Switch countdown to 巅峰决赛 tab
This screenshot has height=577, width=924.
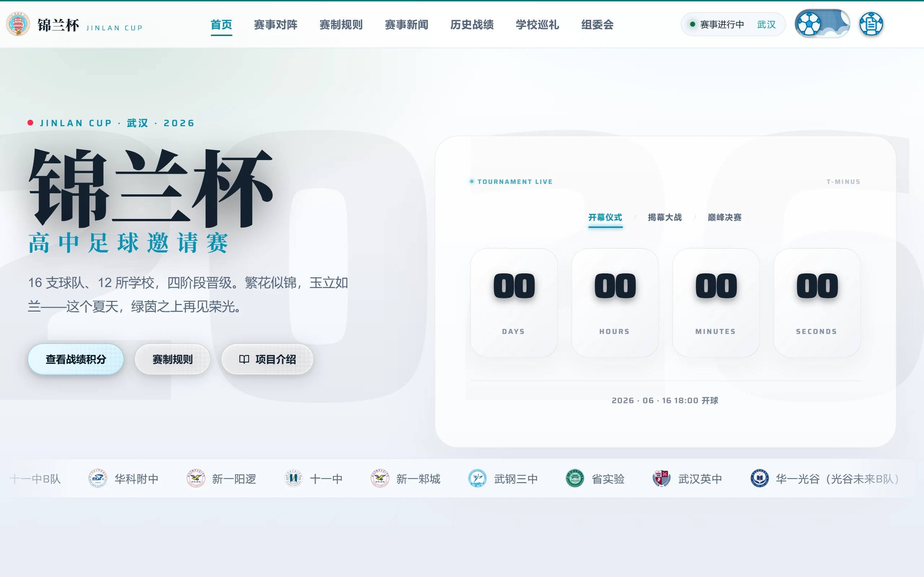(x=724, y=217)
